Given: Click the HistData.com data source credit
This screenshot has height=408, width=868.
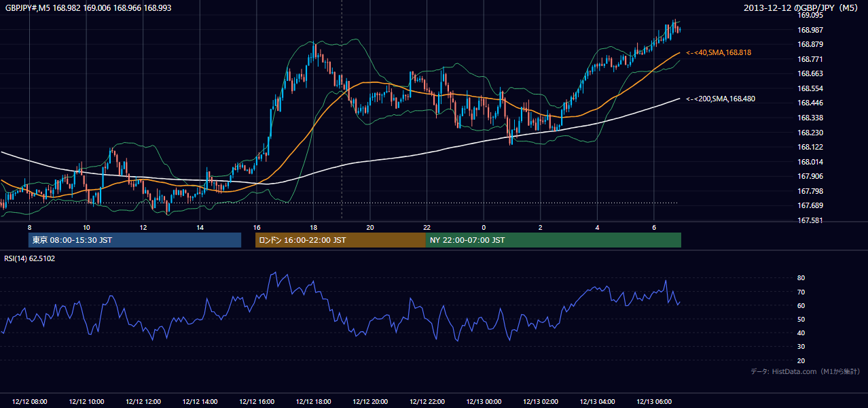Looking at the screenshot, I should click(x=806, y=371).
